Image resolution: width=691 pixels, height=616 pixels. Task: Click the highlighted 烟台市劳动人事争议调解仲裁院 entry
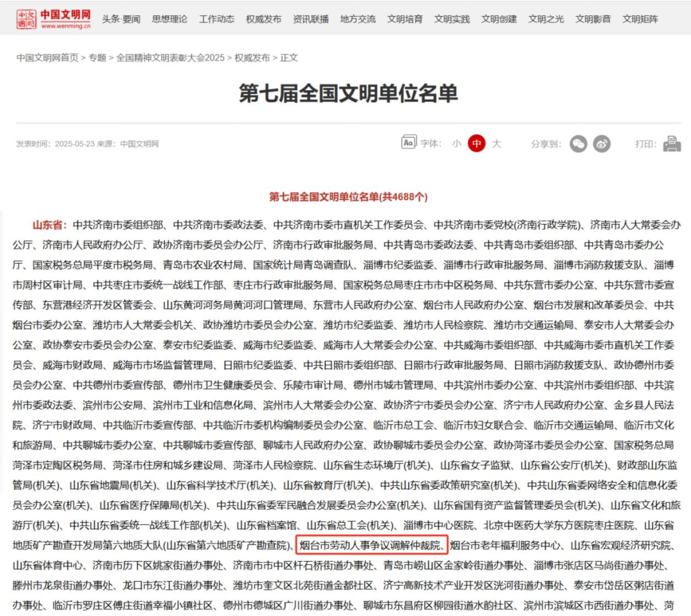(372, 545)
